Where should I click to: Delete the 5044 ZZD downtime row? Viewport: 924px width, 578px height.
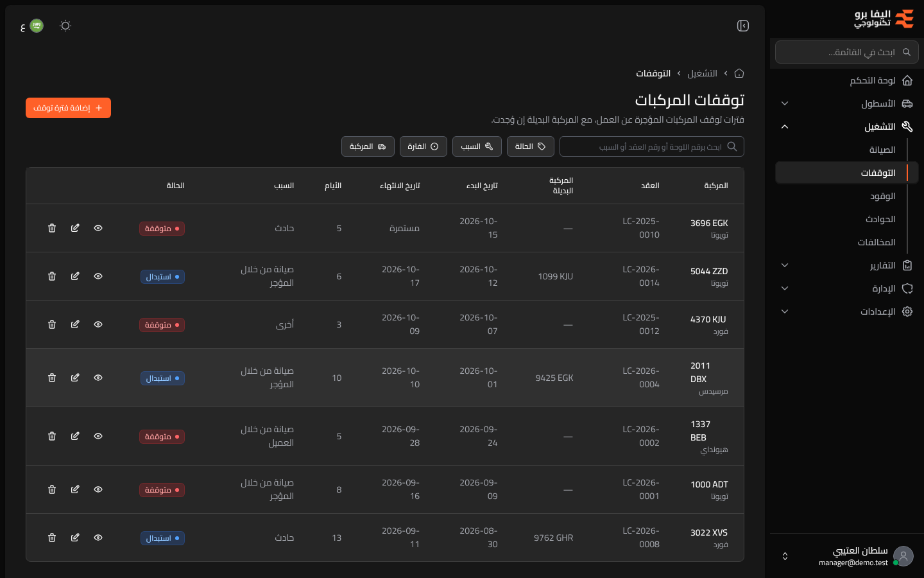pos(52,276)
